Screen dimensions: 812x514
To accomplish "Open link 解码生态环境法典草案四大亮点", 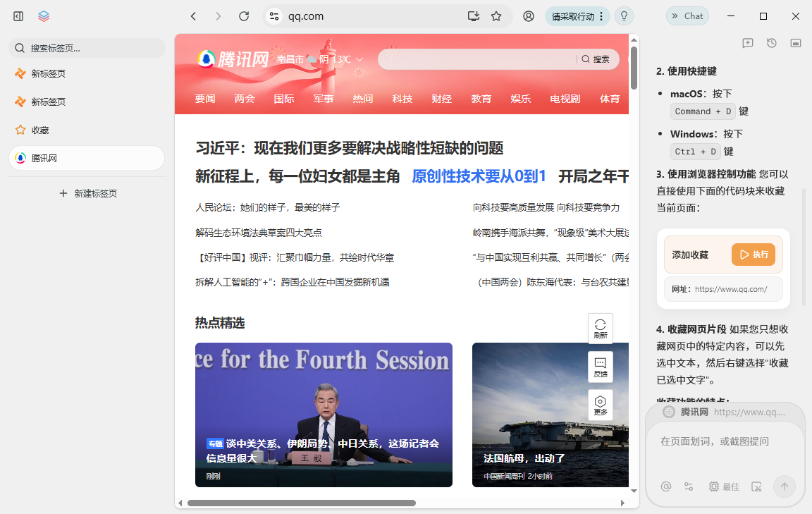I will pyautogui.click(x=259, y=233).
